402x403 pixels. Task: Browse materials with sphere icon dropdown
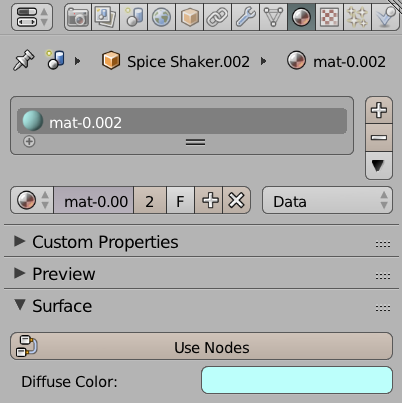click(32, 200)
